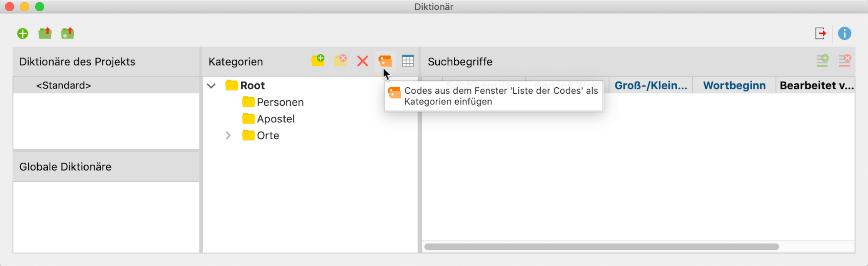Screen dimensions: 868x266
Task: Insert codes from code list as categories
Action: [385, 61]
